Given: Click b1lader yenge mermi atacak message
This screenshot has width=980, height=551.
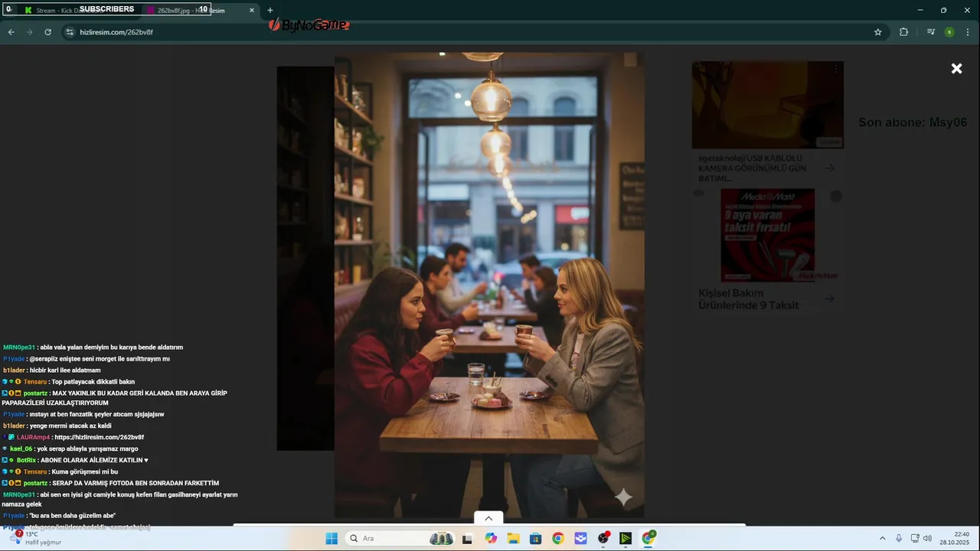Looking at the screenshot, I should (x=57, y=425).
